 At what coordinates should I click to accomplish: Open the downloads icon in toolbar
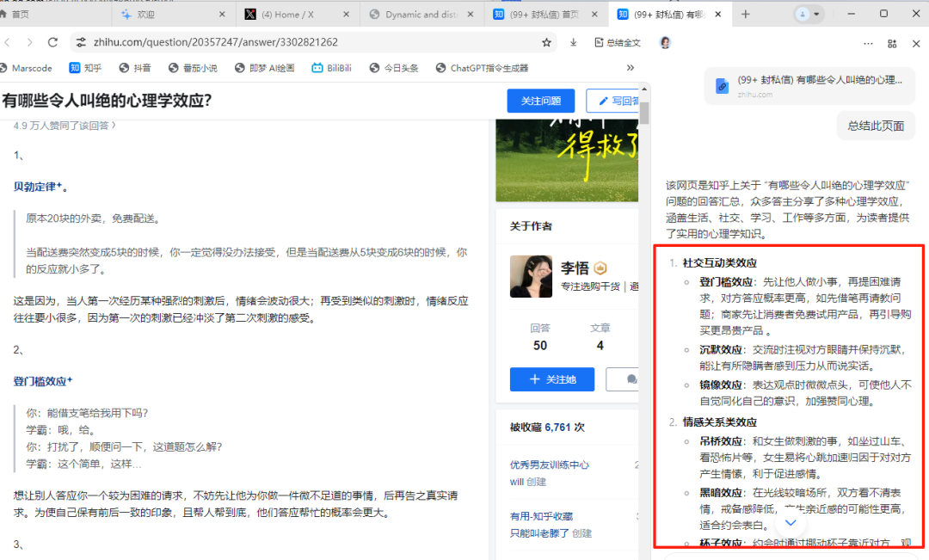point(573,42)
